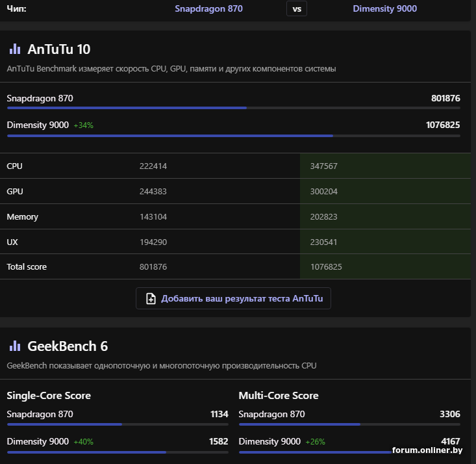This screenshot has width=476, height=464.
Task: Click the Snapdragon 870 AnTuTu progress bar
Action: pos(233,108)
